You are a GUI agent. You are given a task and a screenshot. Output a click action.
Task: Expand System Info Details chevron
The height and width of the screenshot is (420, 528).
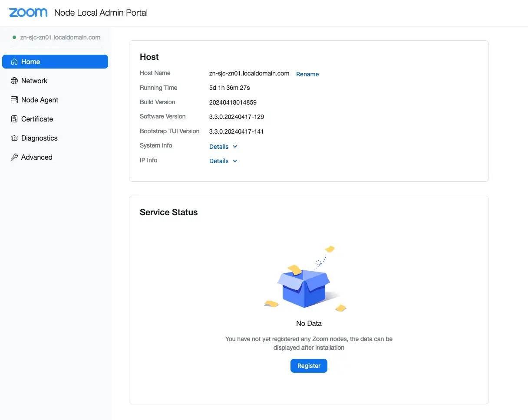point(235,147)
